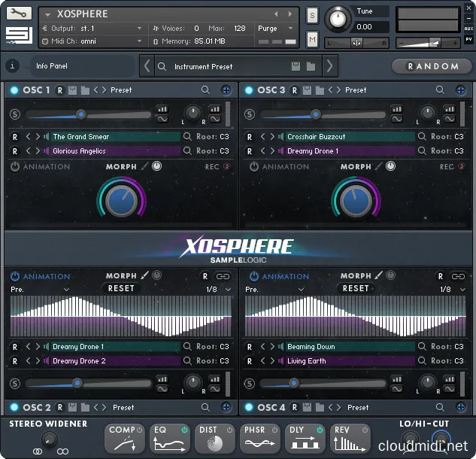The height and width of the screenshot is (459, 476).
Task: Open the Kontakt wrench edit mode
Action: point(19,14)
